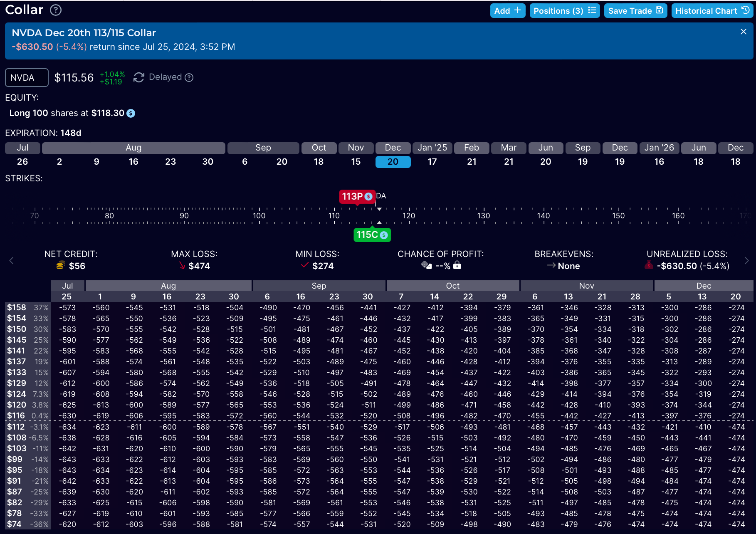Dismiss the NVDA collar return banner
Screen dimensions: 756x534
pos(744,32)
